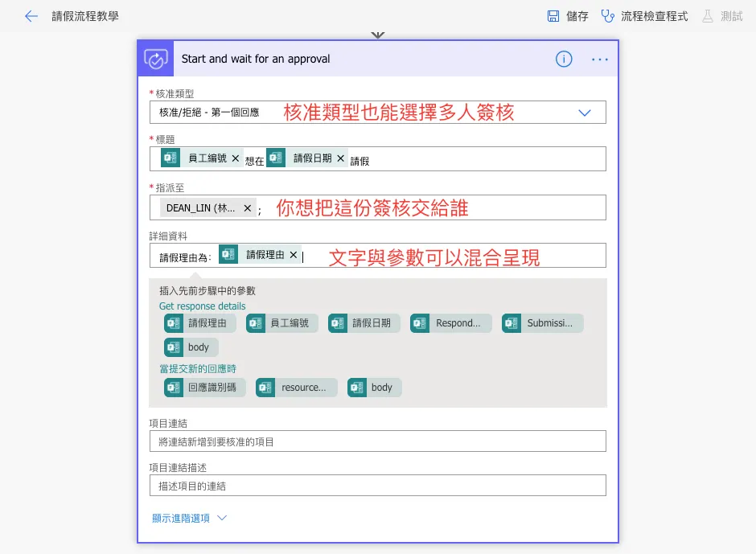Click Get response details heading link
Image resolution: width=756 pixels, height=554 pixels.
coord(202,306)
